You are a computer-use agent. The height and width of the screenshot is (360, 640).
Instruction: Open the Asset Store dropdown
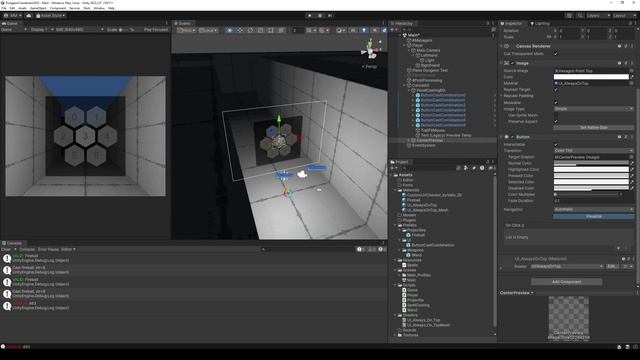point(51,16)
